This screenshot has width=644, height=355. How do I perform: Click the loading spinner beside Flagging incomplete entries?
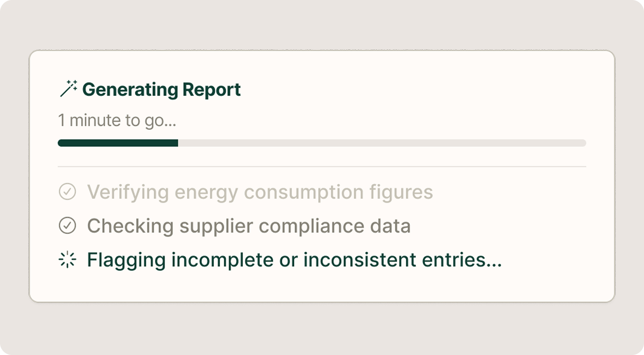tap(67, 260)
